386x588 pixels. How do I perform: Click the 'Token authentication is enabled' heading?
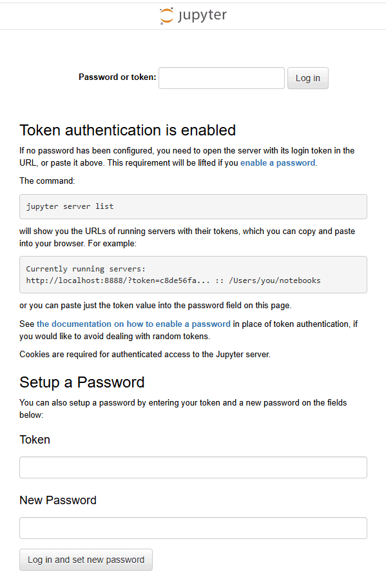click(x=128, y=130)
